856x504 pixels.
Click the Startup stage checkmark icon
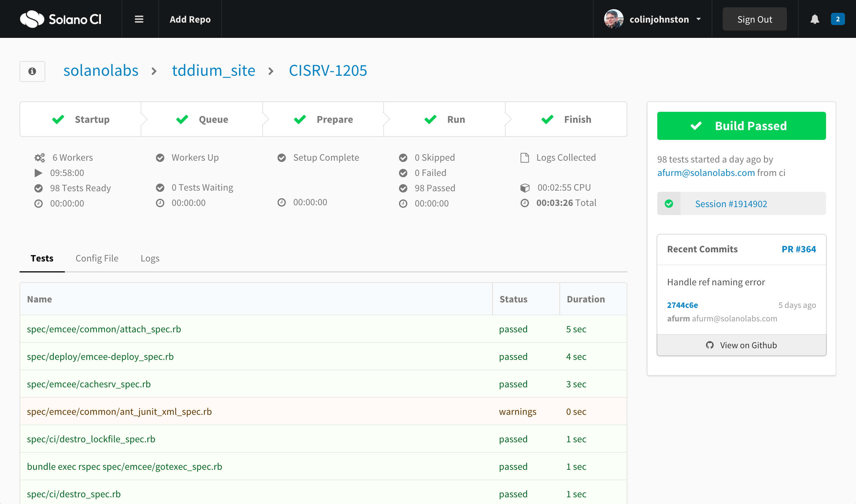58,119
